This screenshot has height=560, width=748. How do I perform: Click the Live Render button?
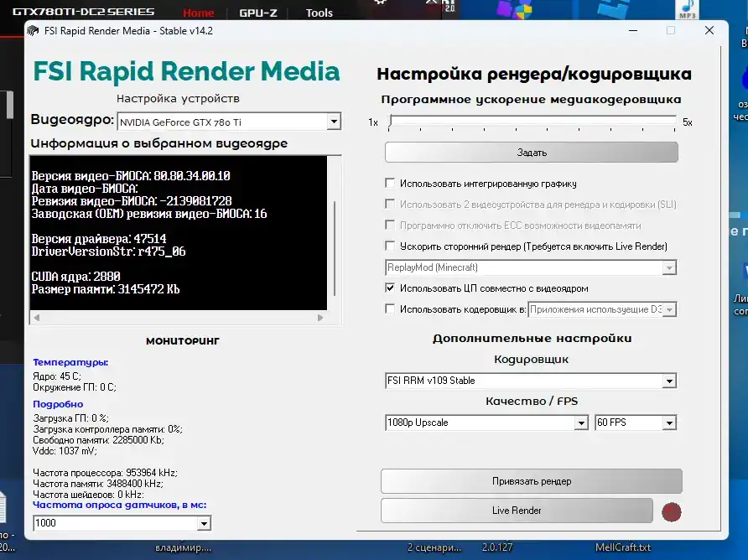(517, 511)
